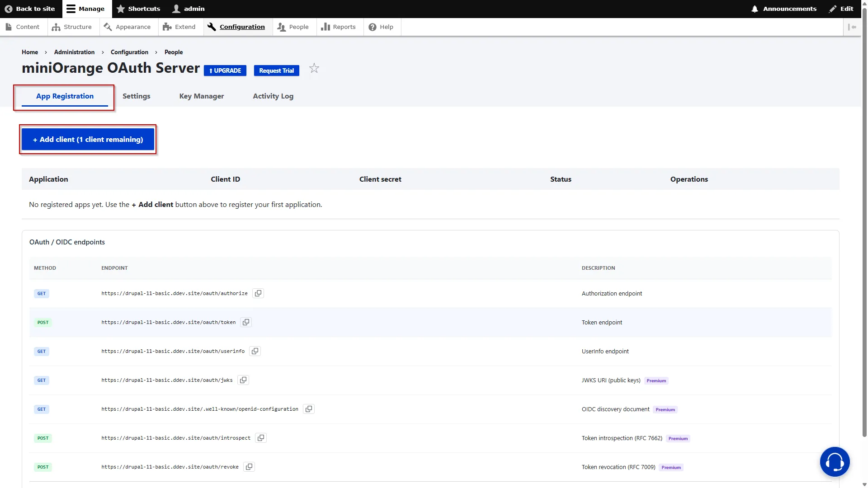
Task: Click the Add client button
Action: 88,139
